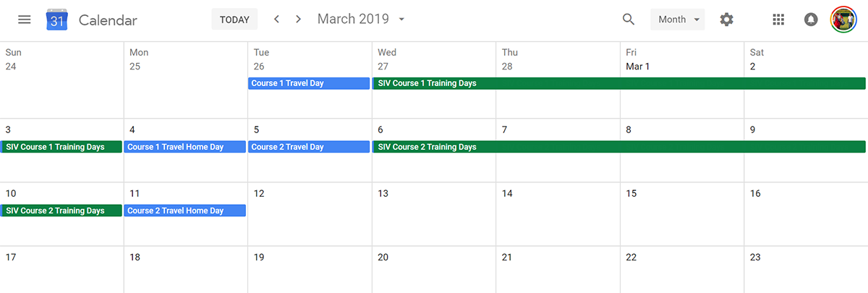868x293 pixels.
Task: Open the SIV Course 2 Training Days event on March 6
Action: point(619,147)
